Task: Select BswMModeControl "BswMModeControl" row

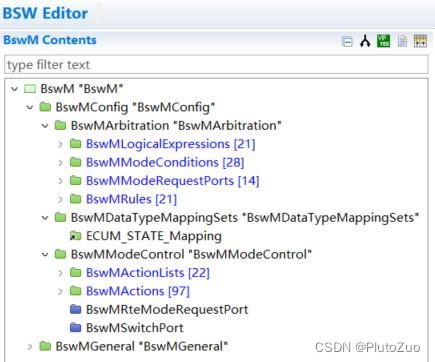Action: point(191,255)
